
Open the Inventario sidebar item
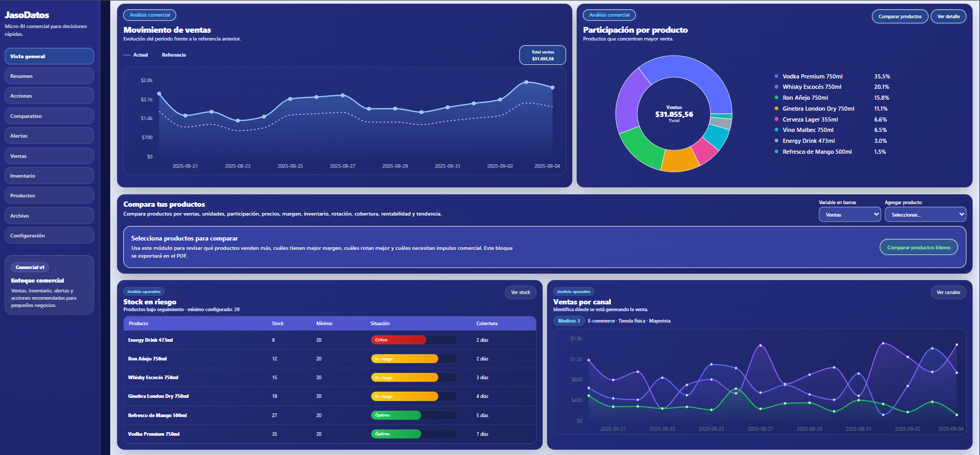click(x=49, y=176)
